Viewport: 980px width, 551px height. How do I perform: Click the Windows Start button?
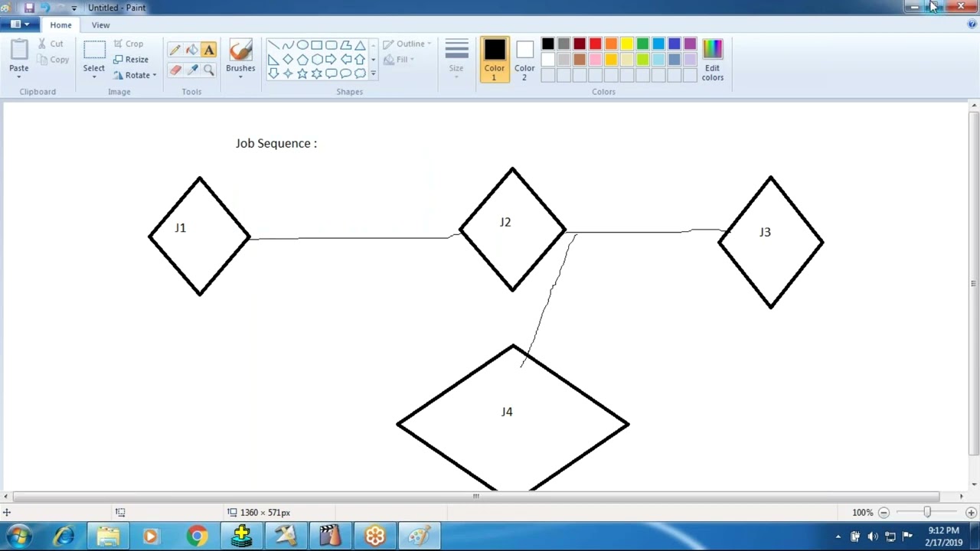pos(18,536)
